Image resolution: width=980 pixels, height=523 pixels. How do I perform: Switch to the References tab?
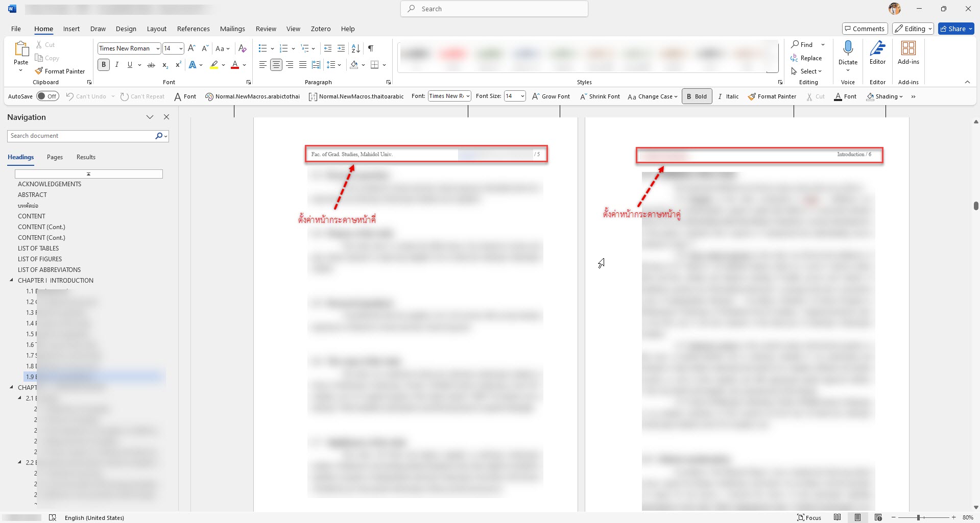[x=194, y=29]
